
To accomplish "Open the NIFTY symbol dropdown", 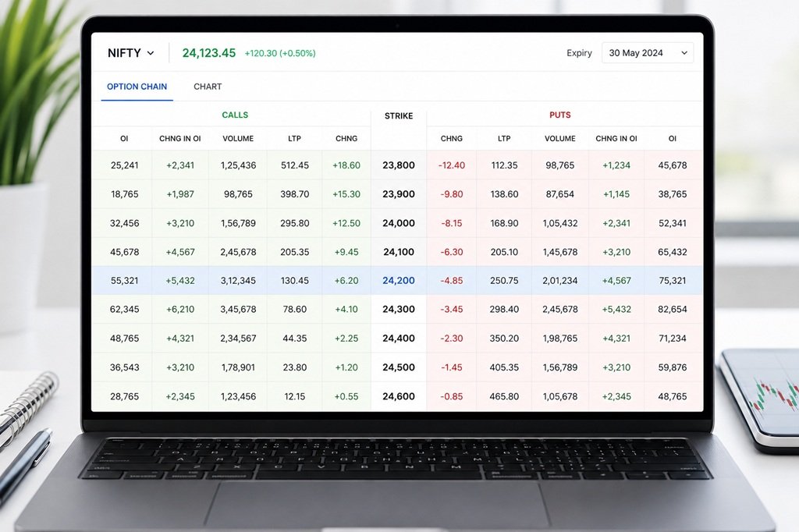I will click(131, 53).
